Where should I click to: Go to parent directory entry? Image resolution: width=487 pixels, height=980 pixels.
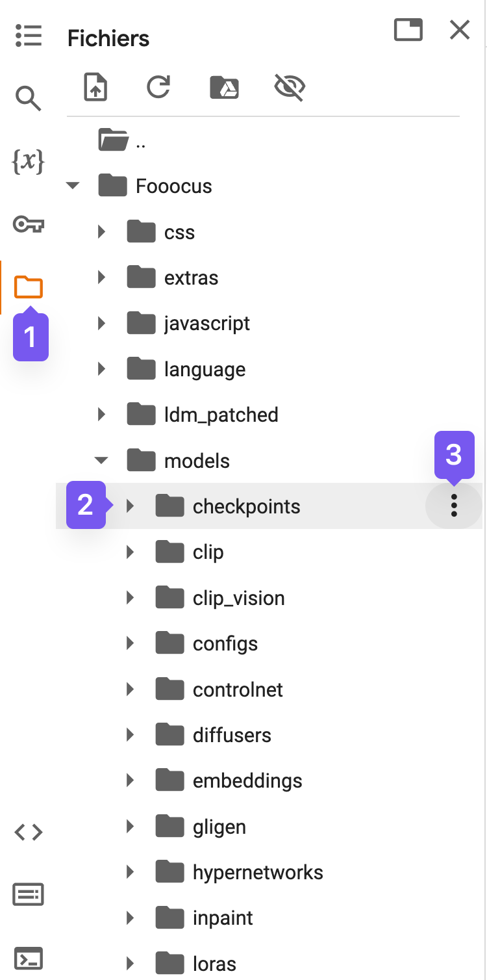(x=122, y=140)
